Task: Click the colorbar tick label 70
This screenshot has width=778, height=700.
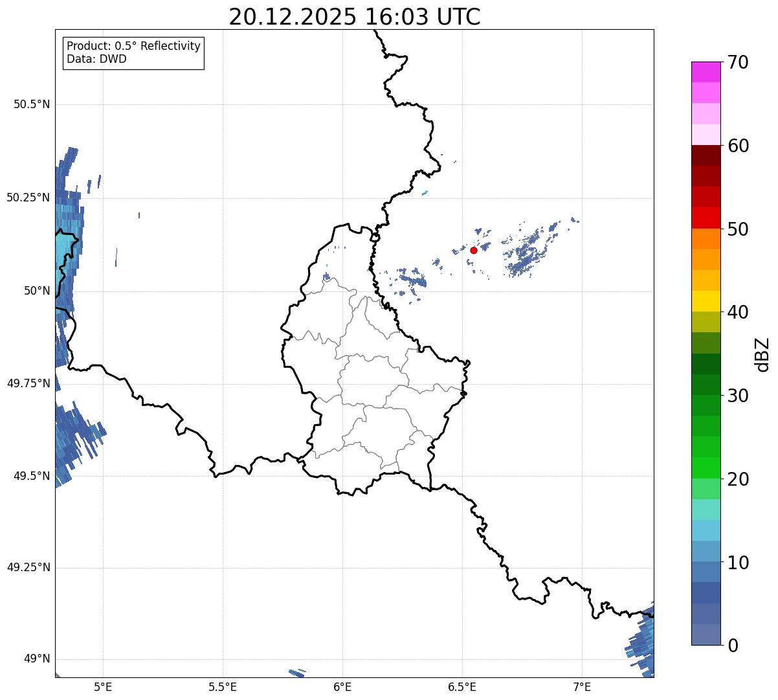Action: pos(738,62)
